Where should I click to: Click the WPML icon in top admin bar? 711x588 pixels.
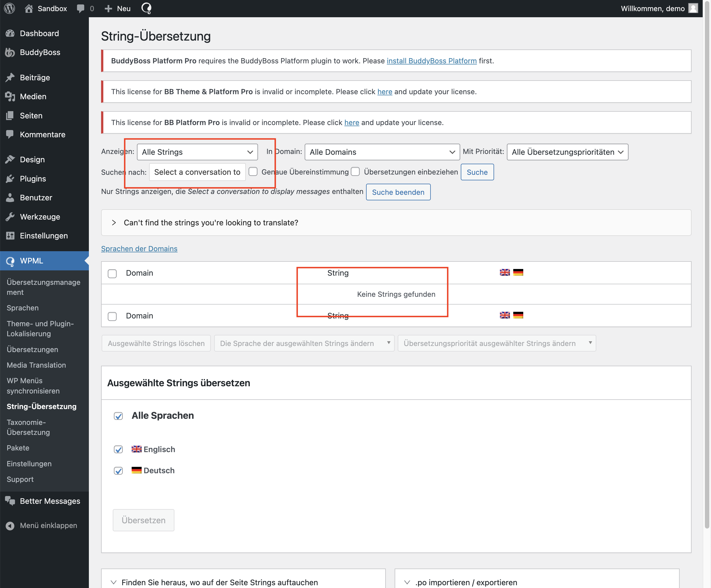[x=146, y=8]
